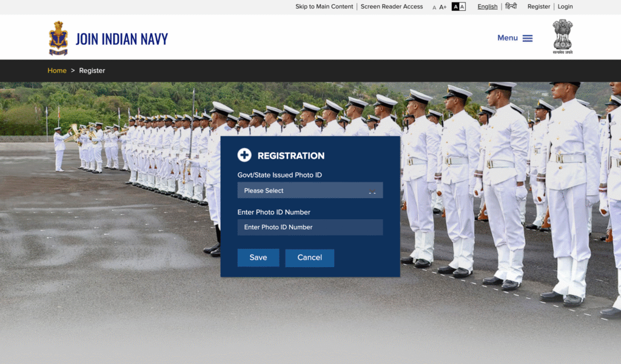Switch site language to हिन्दी
Image resolution: width=621 pixels, height=364 pixels.
click(x=511, y=5)
